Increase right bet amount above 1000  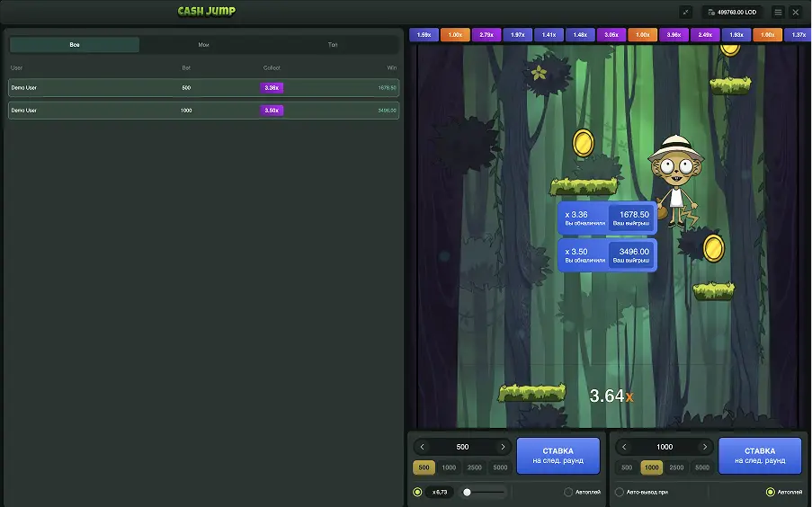coord(704,447)
